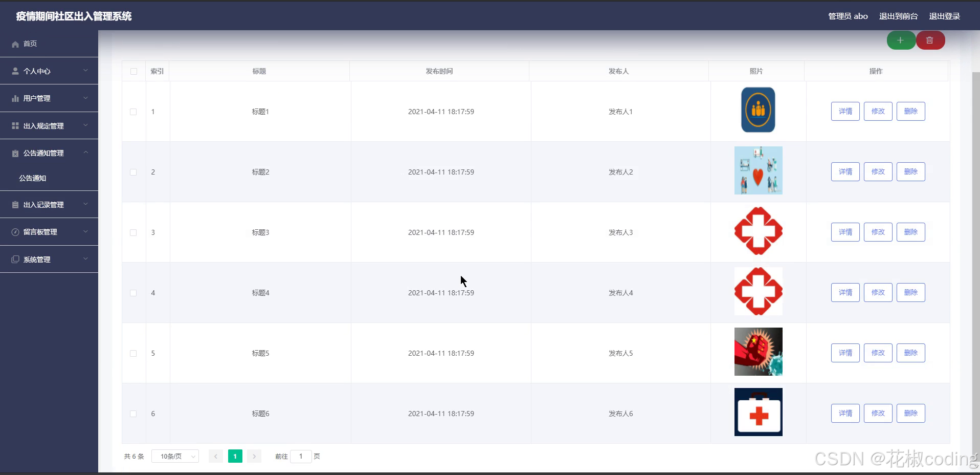Select the 公告通知 submenu item
The width and height of the screenshot is (980, 475).
click(x=49, y=178)
